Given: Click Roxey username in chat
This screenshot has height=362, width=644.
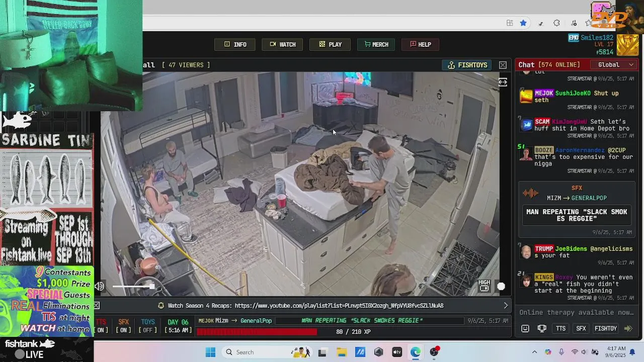Looking at the screenshot, I should (564, 277).
